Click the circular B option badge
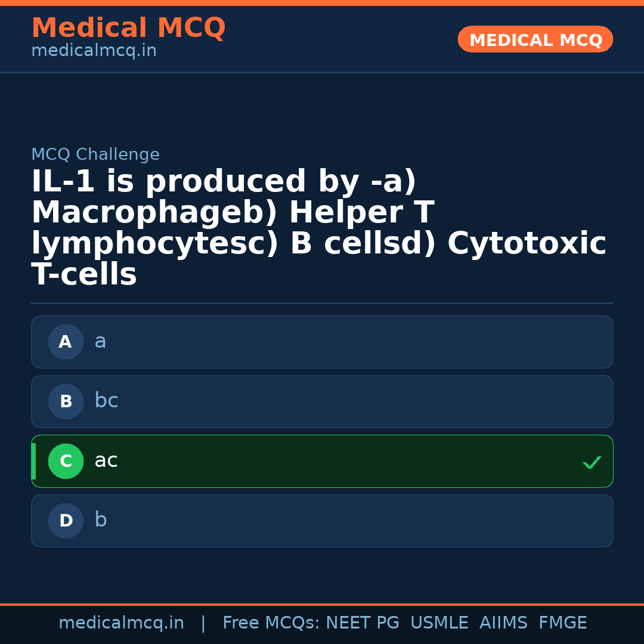644x644 pixels. click(66, 401)
